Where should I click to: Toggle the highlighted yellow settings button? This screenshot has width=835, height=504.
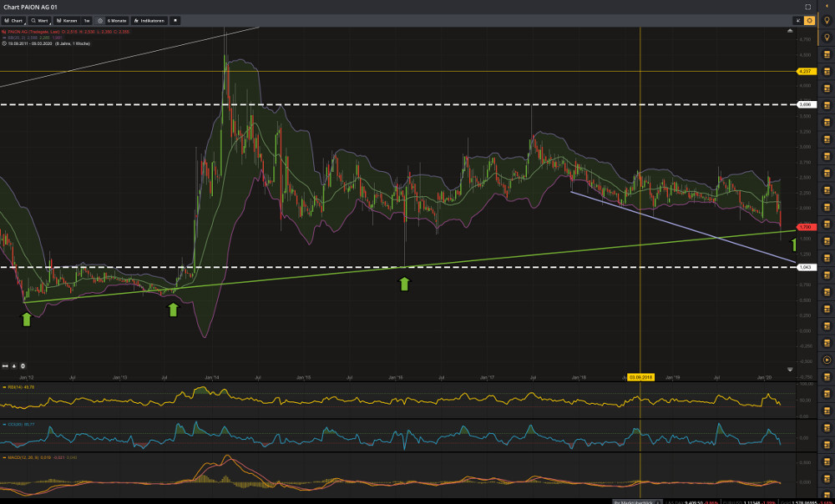pyautogui.click(x=809, y=21)
